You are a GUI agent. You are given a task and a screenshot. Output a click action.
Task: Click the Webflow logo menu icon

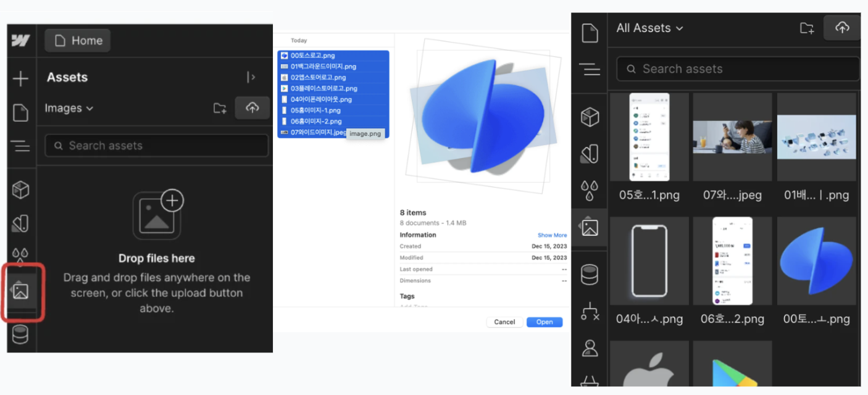pos(21,41)
